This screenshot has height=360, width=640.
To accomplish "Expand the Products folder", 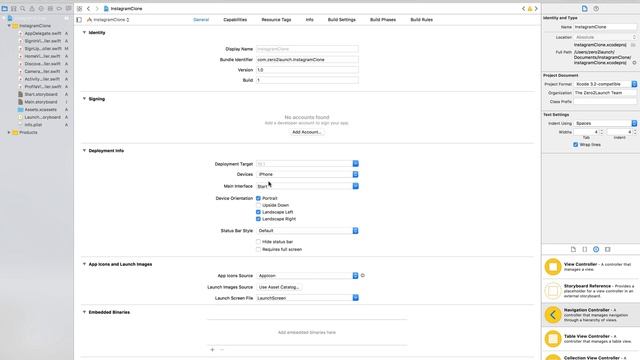I will (x=9, y=133).
